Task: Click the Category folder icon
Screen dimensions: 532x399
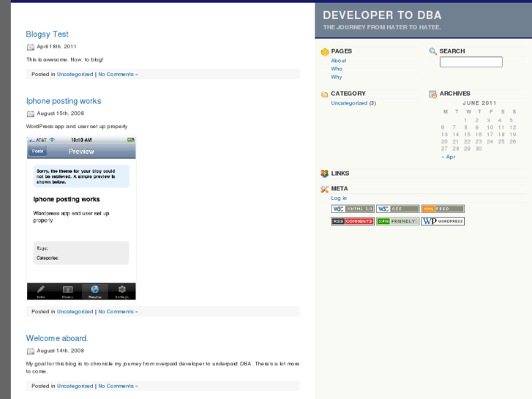Action: click(x=325, y=94)
